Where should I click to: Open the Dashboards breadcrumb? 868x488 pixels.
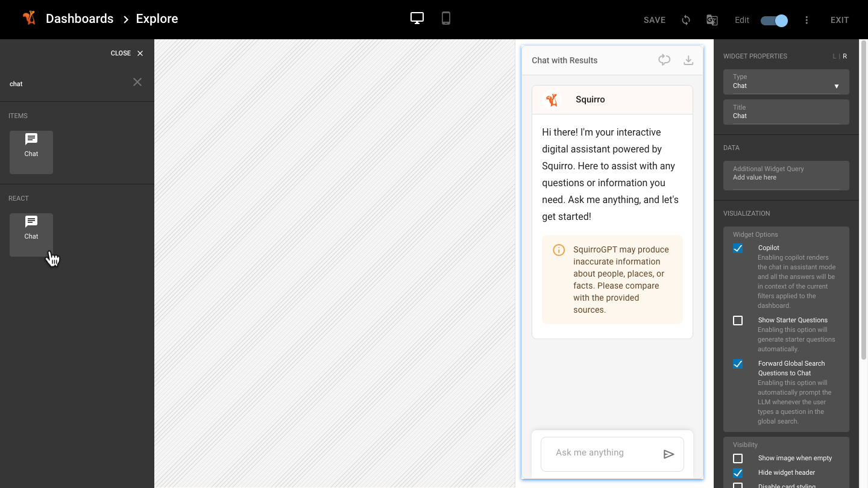[x=80, y=19]
